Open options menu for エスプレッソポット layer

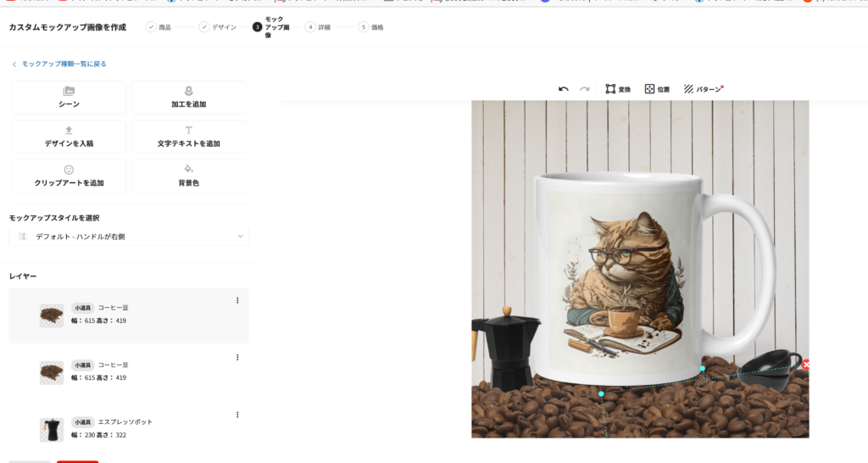click(x=237, y=415)
